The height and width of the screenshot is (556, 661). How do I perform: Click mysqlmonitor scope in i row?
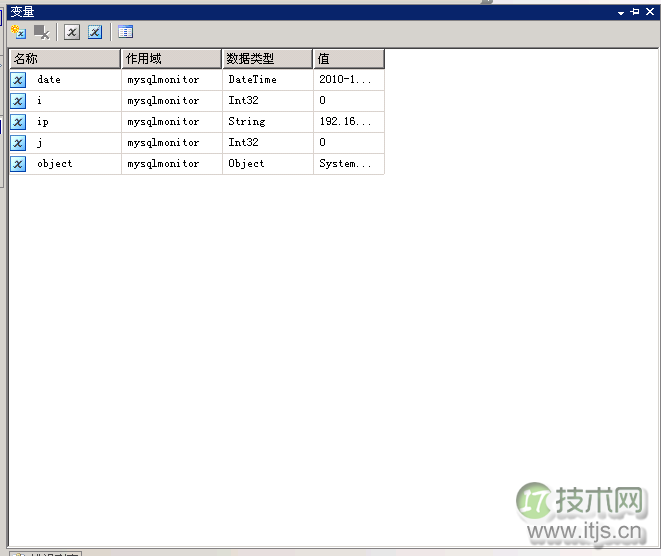click(163, 101)
